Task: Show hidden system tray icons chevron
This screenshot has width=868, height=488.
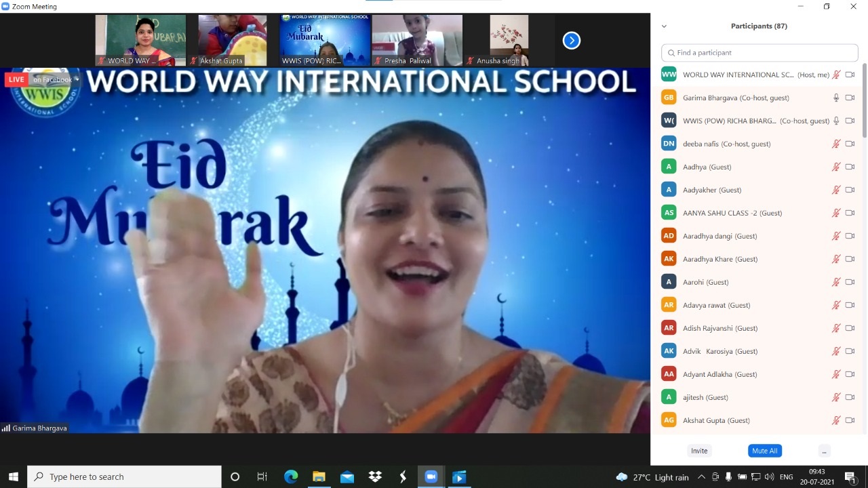Action: click(x=701, y=477)
